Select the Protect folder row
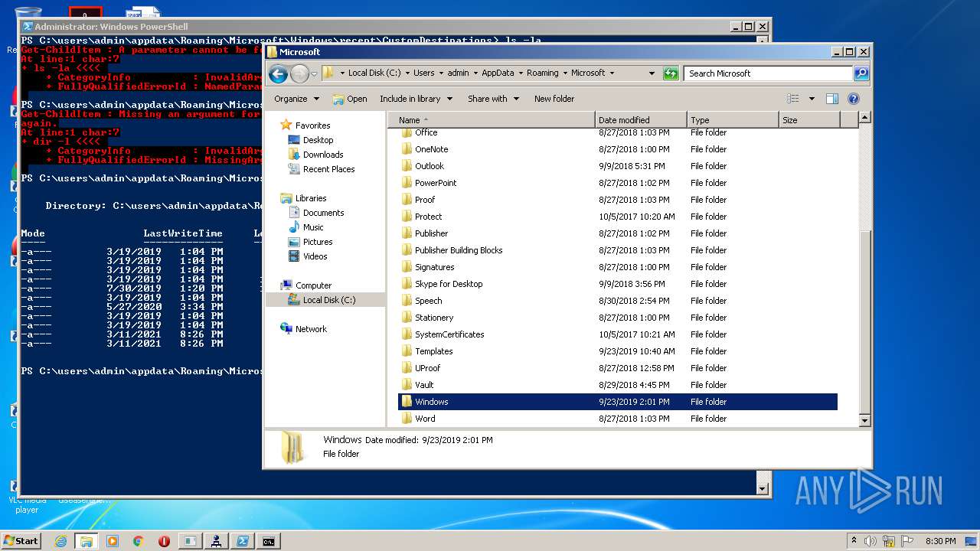 pos(618,217)
